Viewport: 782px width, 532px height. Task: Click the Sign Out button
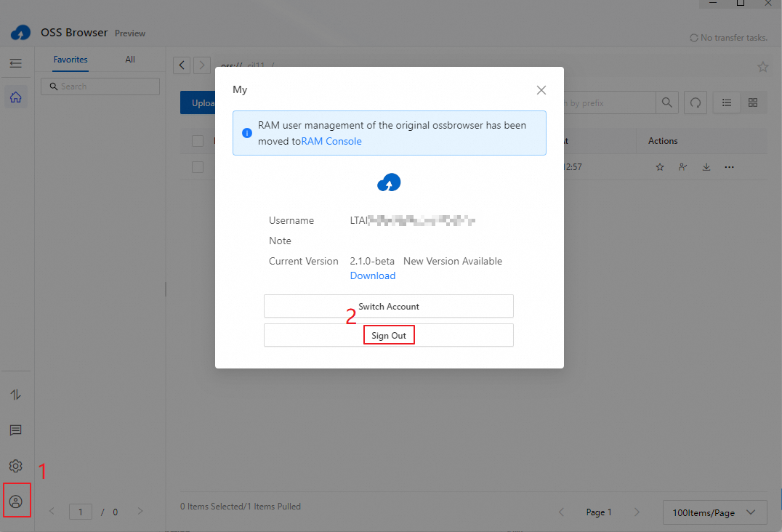coord(389,336)
